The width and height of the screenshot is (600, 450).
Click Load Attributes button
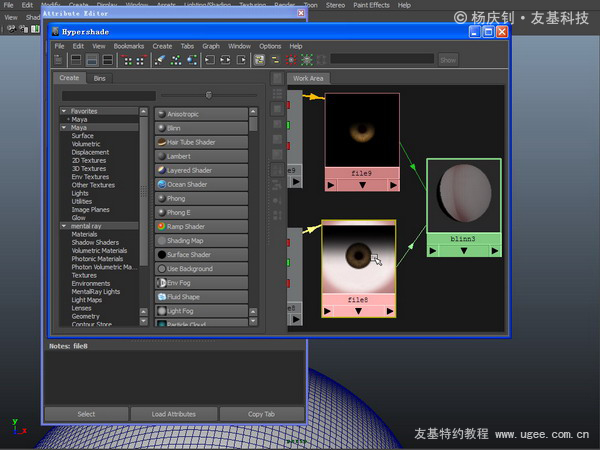[x=174, y=414]
